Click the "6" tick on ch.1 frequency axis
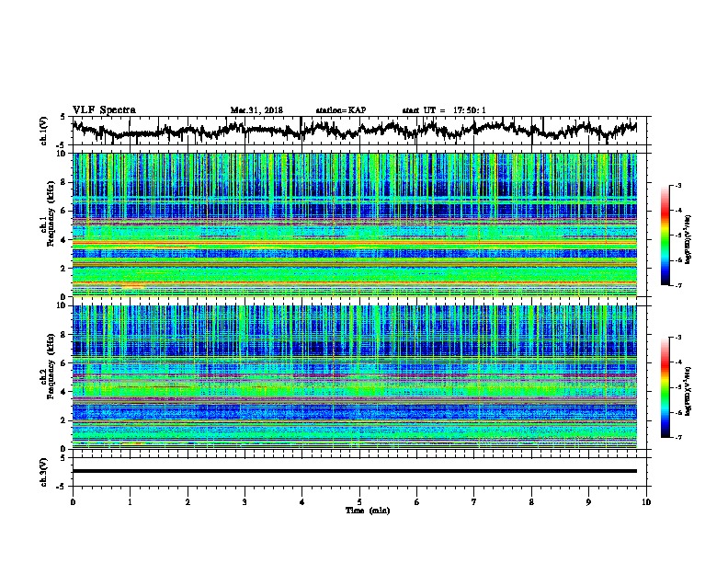The image size is (728, 563). click(65, 211)
